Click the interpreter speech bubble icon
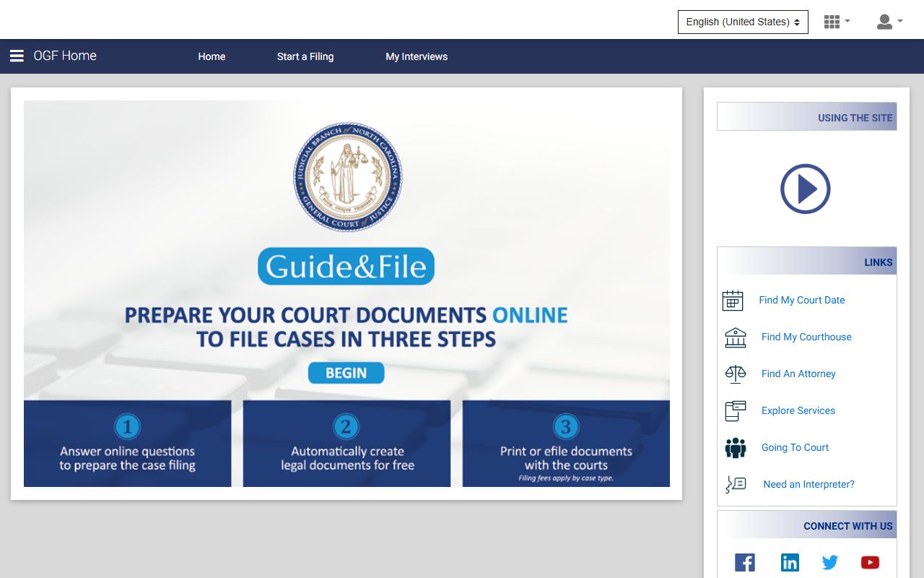924x578 pixels. (736, 484)
